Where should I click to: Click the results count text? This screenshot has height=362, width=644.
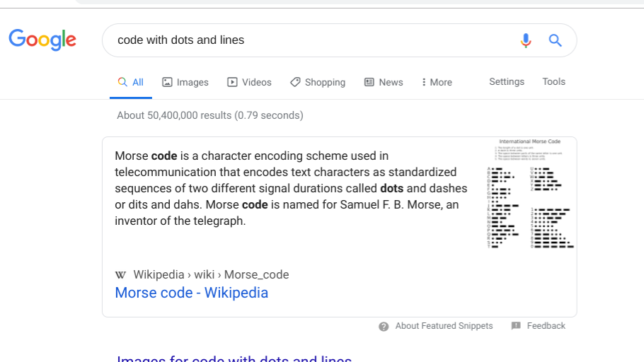point(210,115)
